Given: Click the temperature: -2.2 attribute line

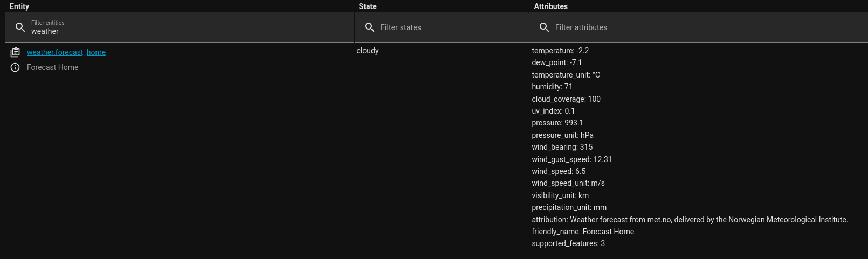Looking at the screenshot, I should (560, 51).
